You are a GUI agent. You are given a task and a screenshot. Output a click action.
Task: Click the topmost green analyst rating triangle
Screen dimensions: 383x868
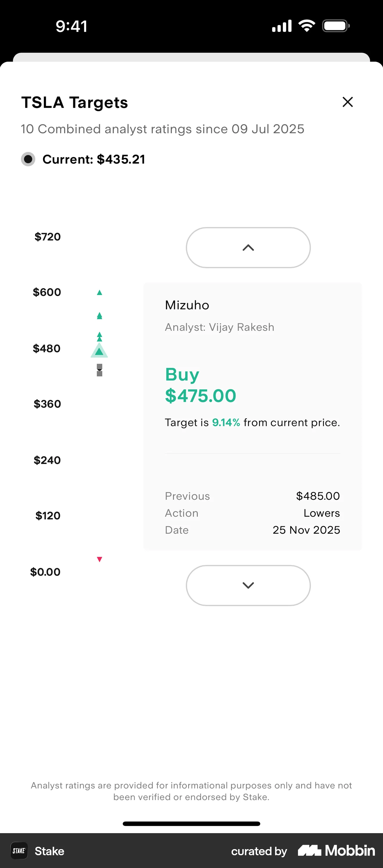(99, 292)
